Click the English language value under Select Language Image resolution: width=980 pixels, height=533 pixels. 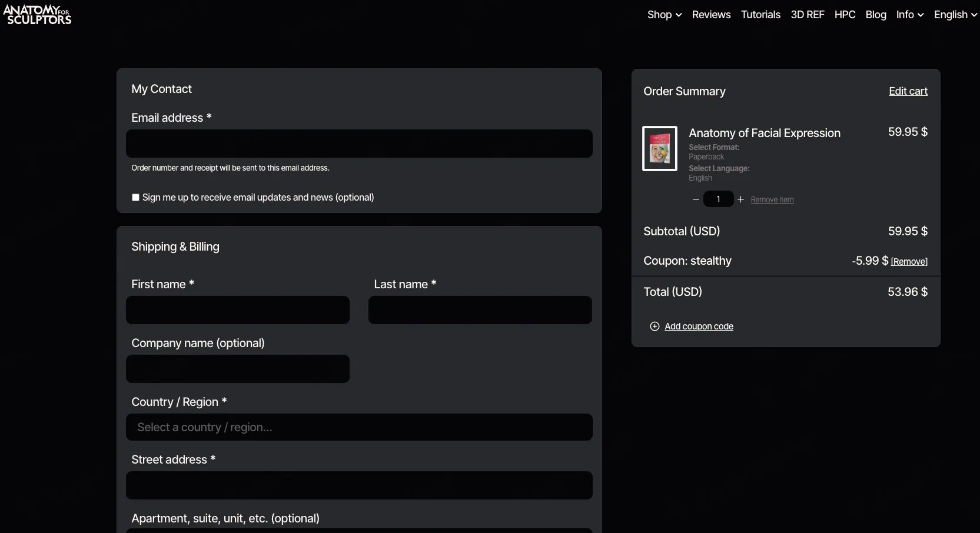[700, 178]
